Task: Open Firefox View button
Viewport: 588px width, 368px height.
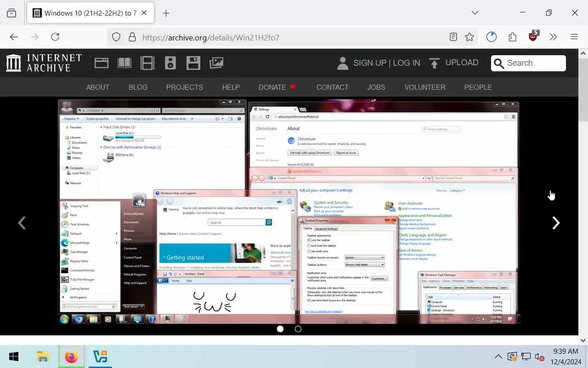Action: click(11, 13)
